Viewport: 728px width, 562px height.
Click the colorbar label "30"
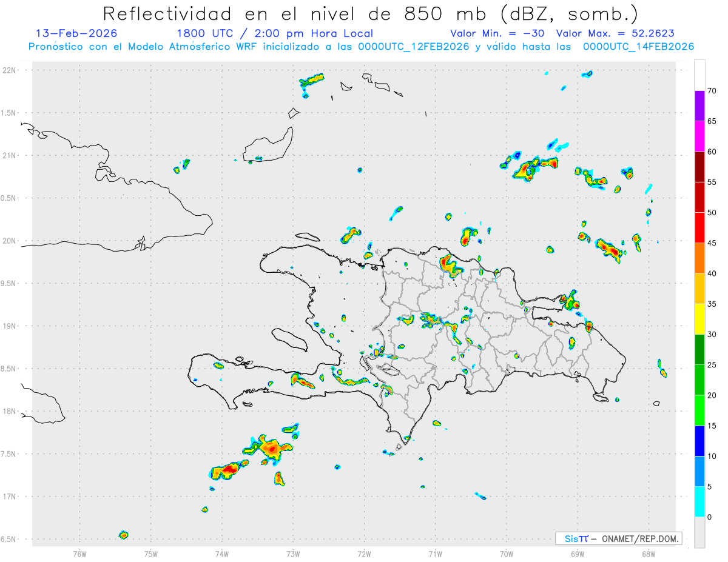(x=712, y=335)
